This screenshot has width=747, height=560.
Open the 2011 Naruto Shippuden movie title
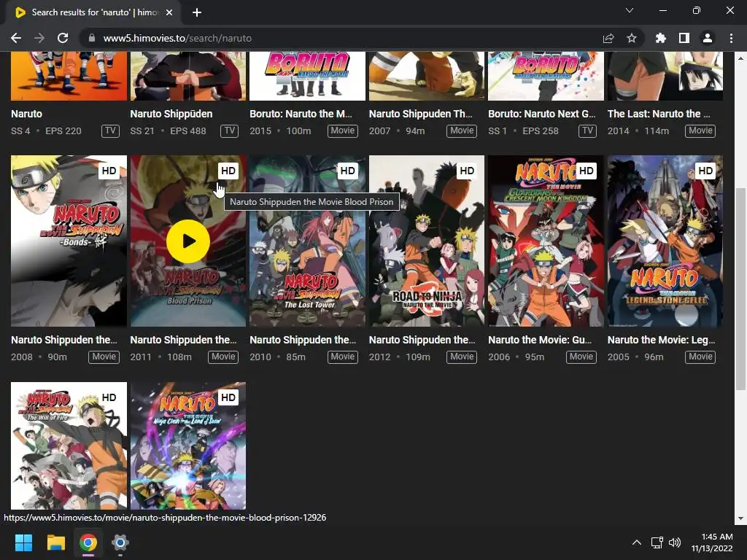click(183, 340)
